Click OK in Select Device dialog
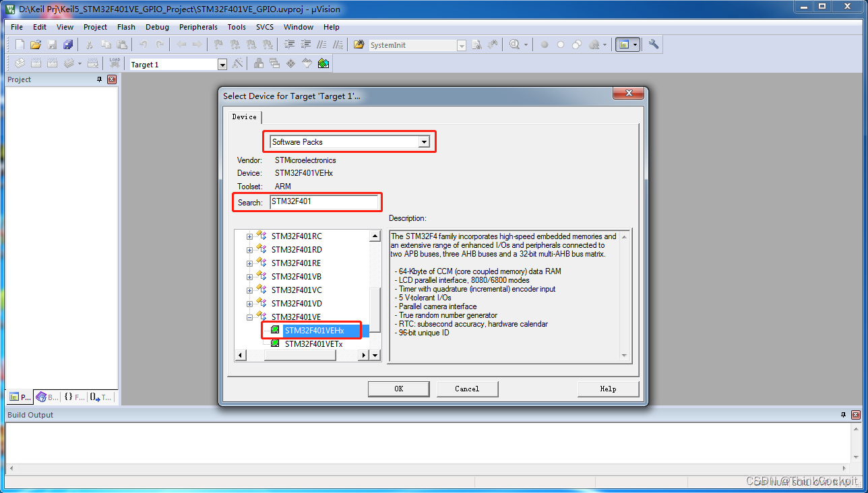 click(399, 389)
